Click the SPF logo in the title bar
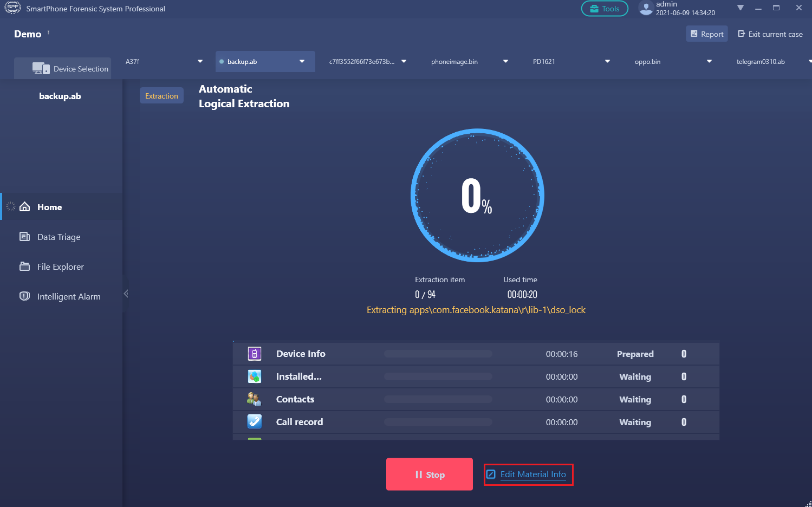The width and height of the screenshot is (812, 507). 12,8
